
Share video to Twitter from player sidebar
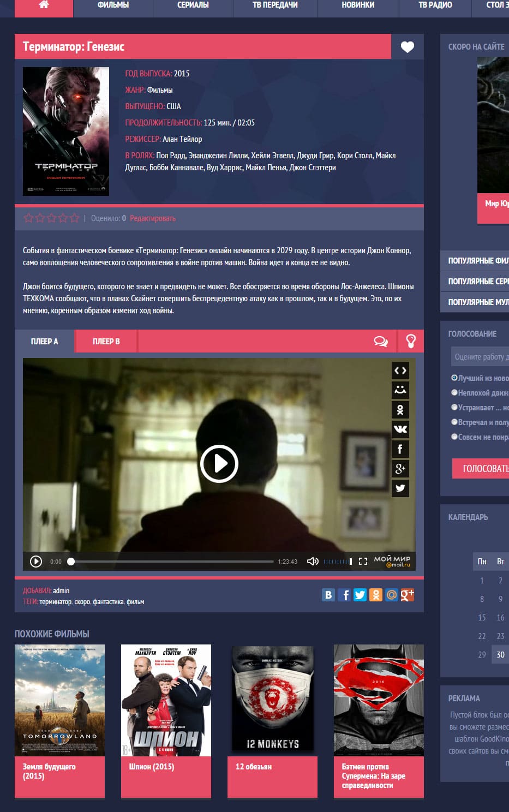coord(400,488)
